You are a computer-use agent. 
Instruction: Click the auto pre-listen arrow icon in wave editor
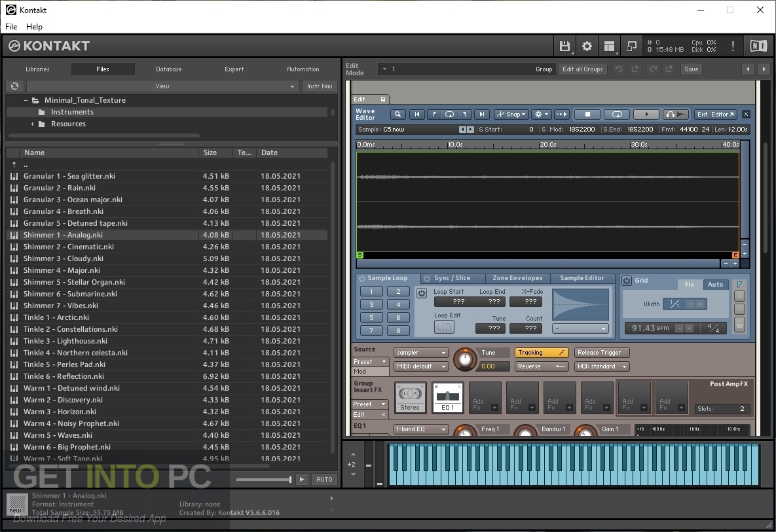point(561,115)
